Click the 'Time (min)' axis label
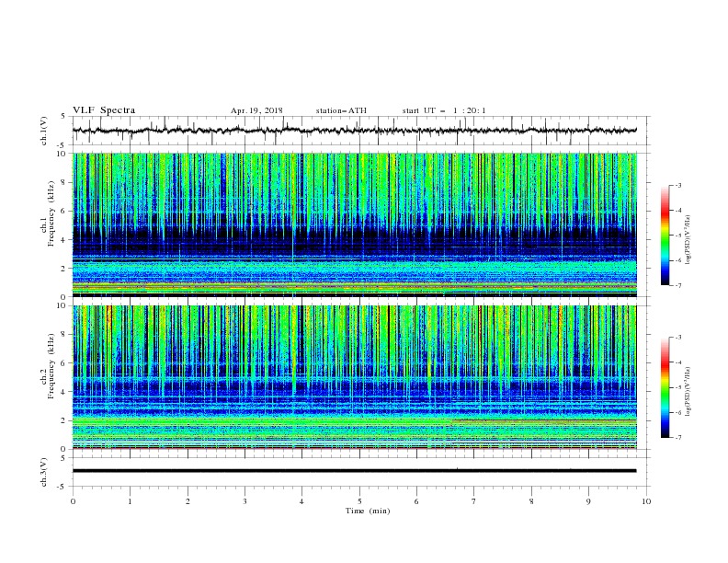Screen dimensions: 728x563 (x=368, y=511)
